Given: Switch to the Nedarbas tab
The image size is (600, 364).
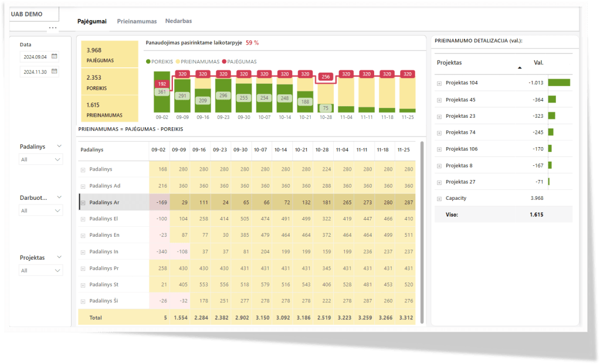Looking at the screenshot, I should click(178, 21).
